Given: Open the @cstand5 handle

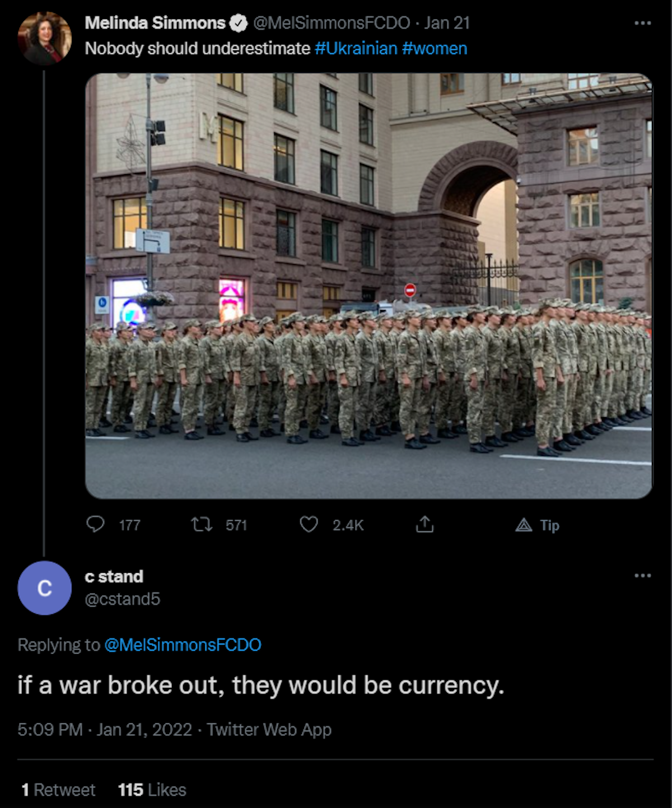Looking at the screenshot, I should [123, 599].
